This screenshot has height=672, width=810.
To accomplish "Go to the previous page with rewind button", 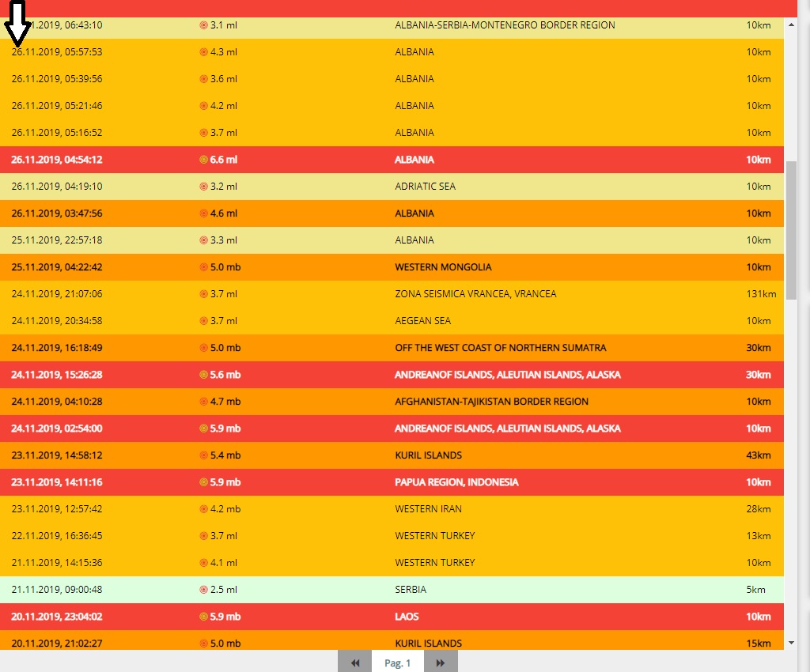I will click(x=355, y=663).
